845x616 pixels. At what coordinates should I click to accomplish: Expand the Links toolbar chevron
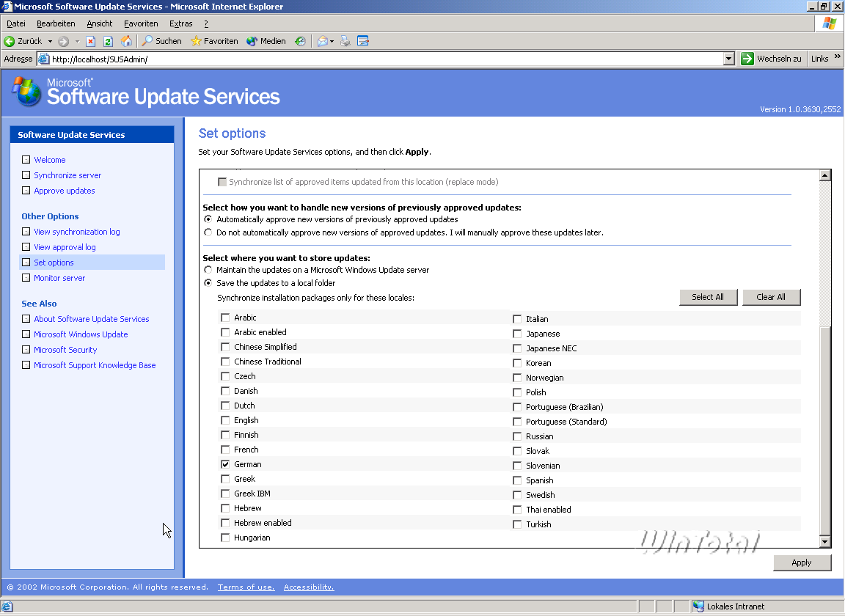point(838,56)
